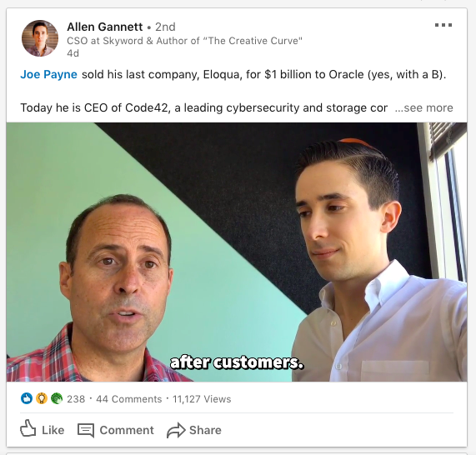This screenshot has width=476, height=455.
Task: Click the 11,127 Views count
Action: pyautogui.click(x=202, y=399)
